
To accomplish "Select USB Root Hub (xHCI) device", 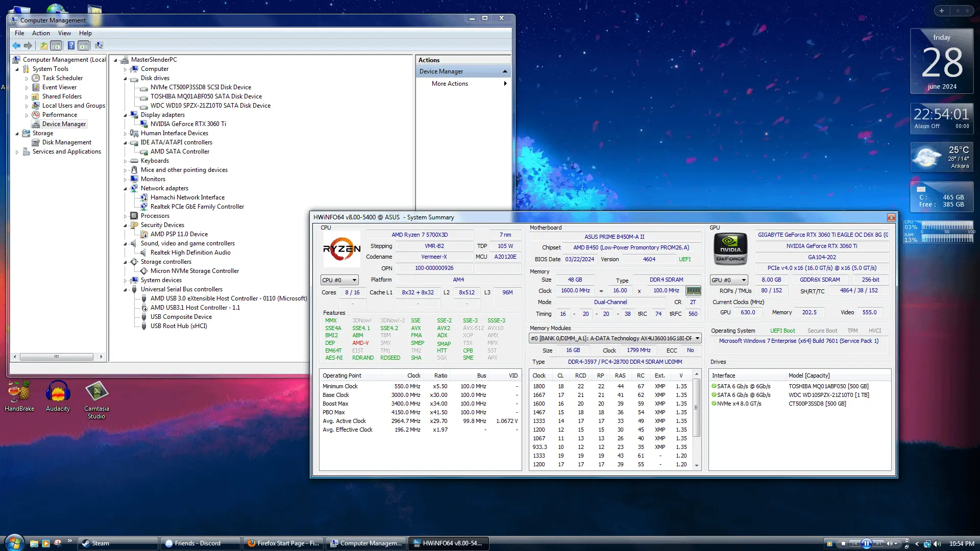I will (x=179, y=326).
